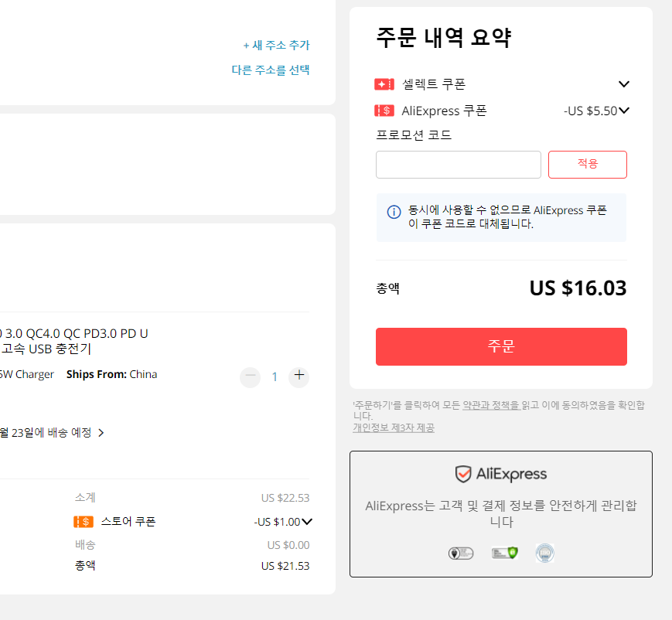Click the orange store coupon icon

tap(84, 522)
